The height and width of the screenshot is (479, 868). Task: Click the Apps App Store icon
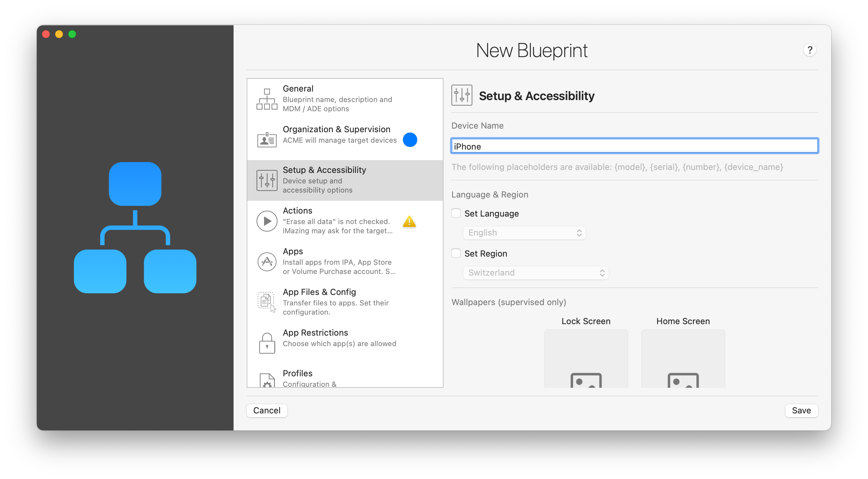pyautogui.click(x=266, y=261)
